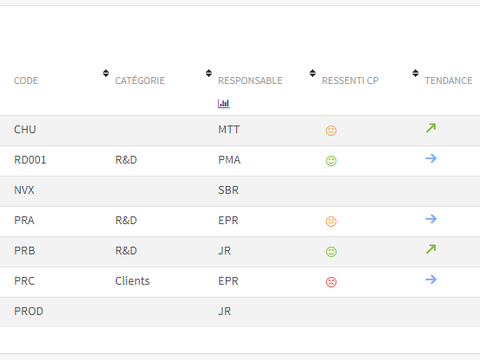Click the blue right arrow in RD001 row

[431, 158]
